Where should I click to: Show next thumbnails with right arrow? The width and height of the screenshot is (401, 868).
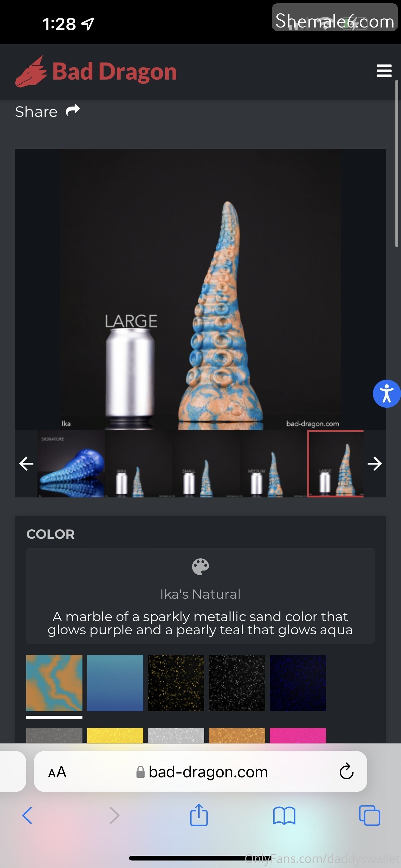tap(374, 464)
